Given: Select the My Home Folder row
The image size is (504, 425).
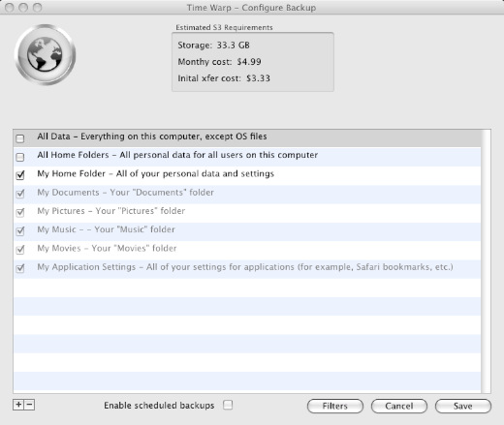Looking at the screenshot, I should (247, 175).
